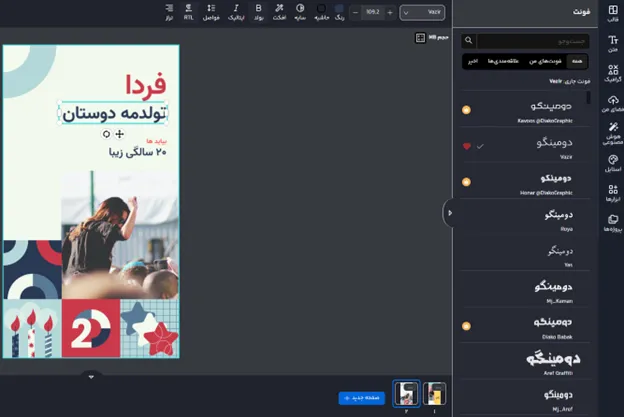
Task: Open the text color (رنگ) swatch
Action: (339, 11)
